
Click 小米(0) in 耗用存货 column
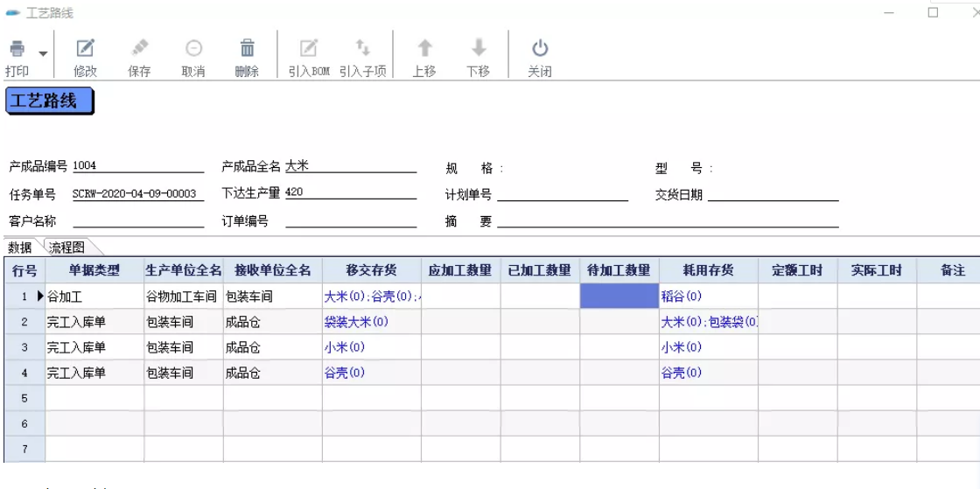(x=682, y=346)
